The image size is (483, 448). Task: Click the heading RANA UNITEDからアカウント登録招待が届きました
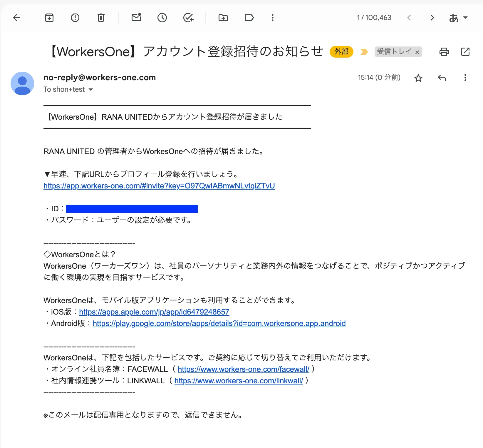click(192, 117)
